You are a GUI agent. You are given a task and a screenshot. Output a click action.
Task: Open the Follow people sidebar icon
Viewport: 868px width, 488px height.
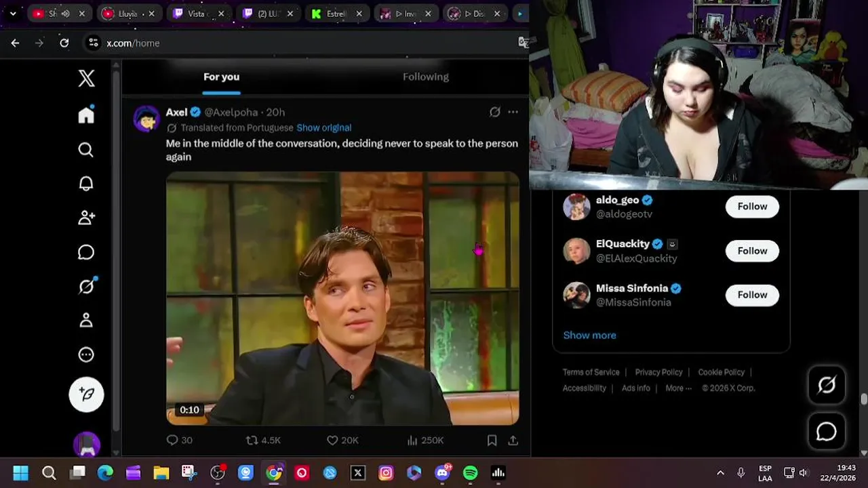pyautogui.click(x=86, y=218)
